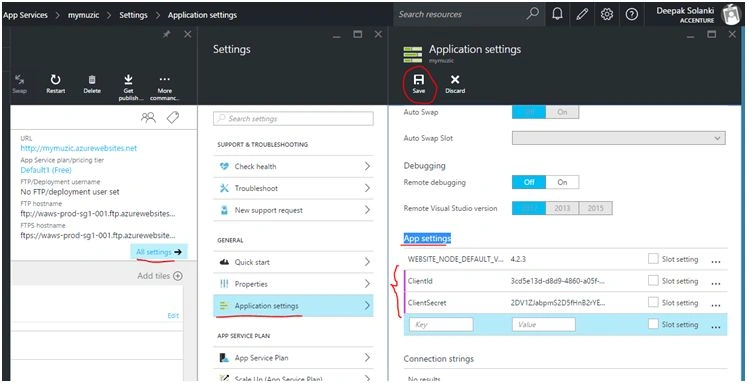Click the users and roles icon
Screen dimensions: 747x383
(148, 118)
